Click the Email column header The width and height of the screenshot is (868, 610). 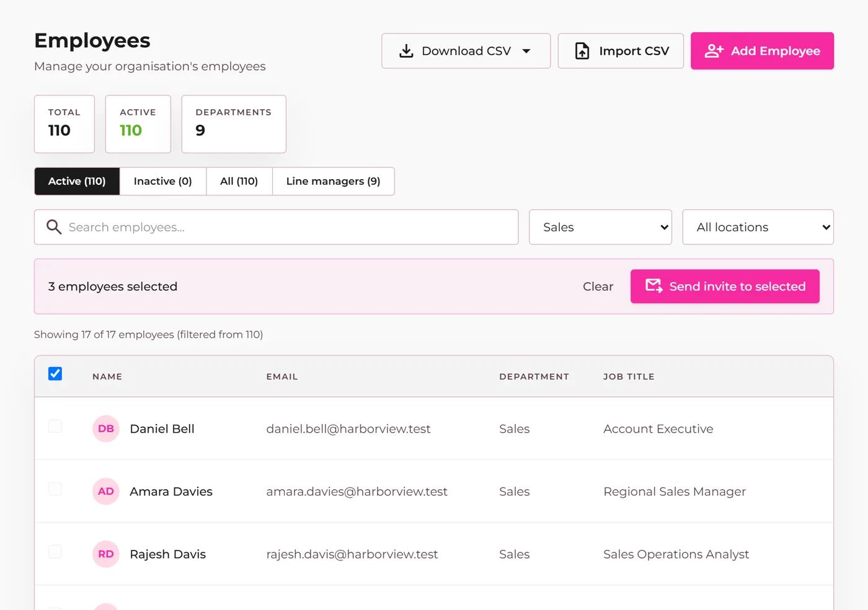(x=282, y=376)
